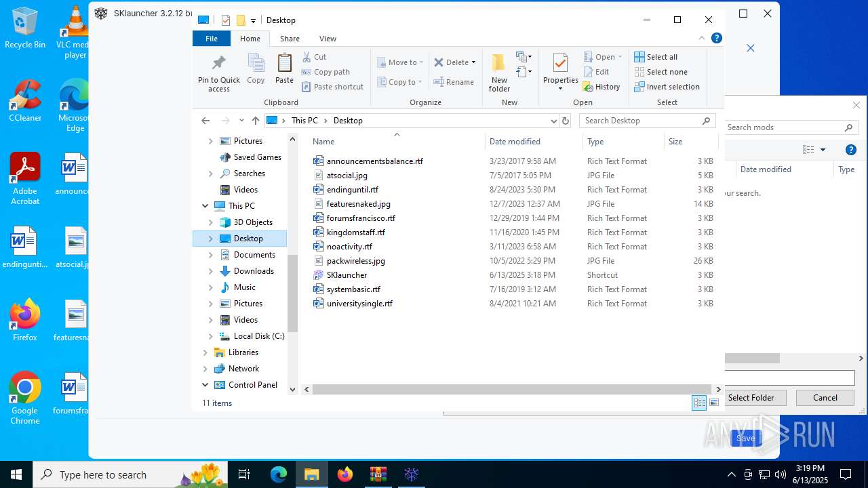
Task: Open the address bar history dropdown
Action: tap(553, 121)
